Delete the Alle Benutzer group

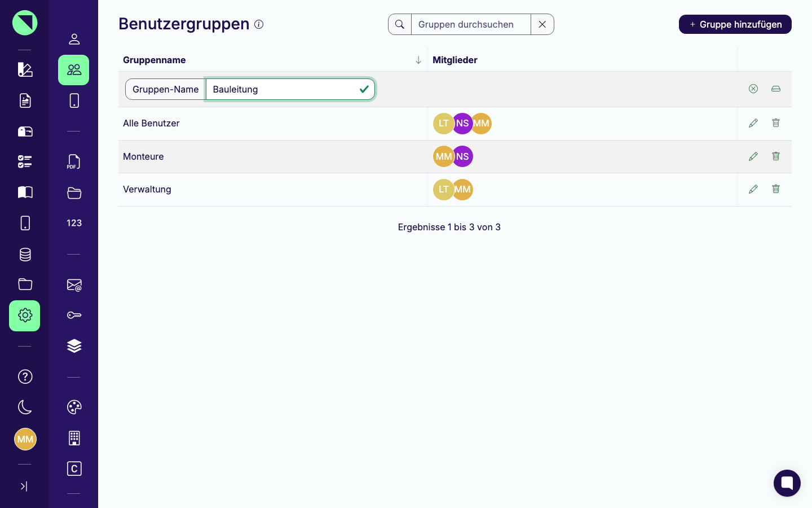(x=776, y=123)
